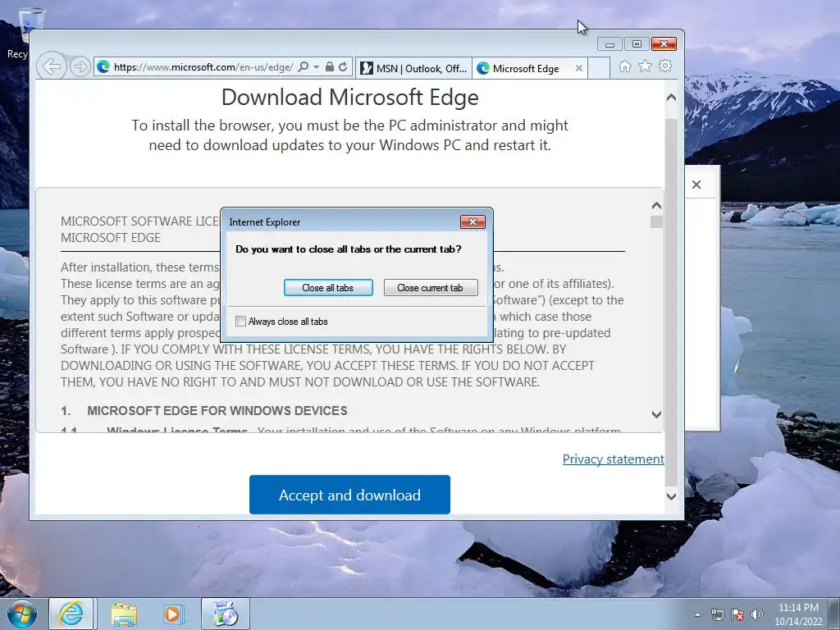Show hidden tray icons arrow
Image resolution: width=840 pixels, height=630 pixels.
[x=697, y=614]
